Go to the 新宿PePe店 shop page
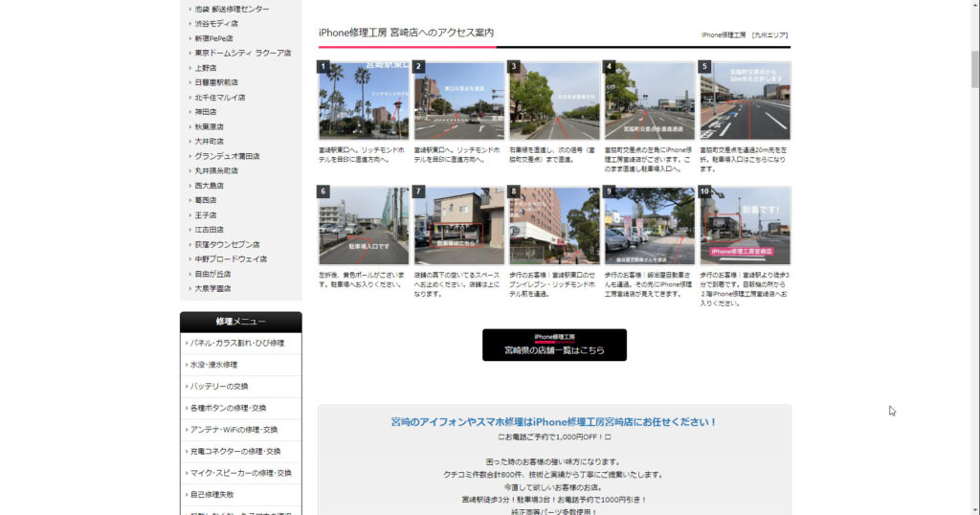Image resolution: width=980 pixels, height=515 pixels. tap(213, 38)
